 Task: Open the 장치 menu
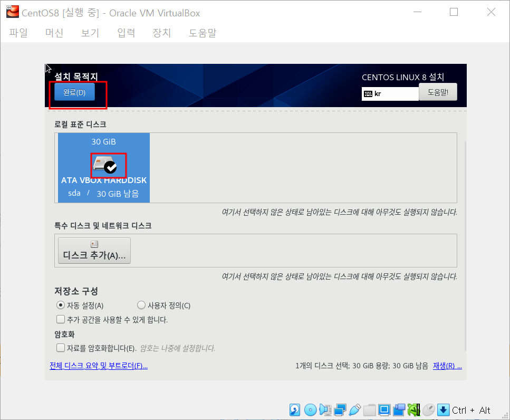click(x=162, y=33)
